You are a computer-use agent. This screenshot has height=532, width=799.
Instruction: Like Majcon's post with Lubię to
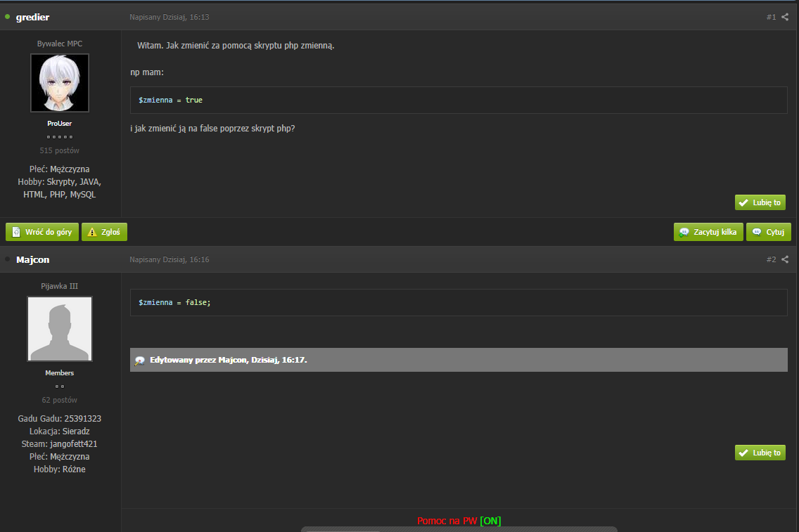pos(760,453)
